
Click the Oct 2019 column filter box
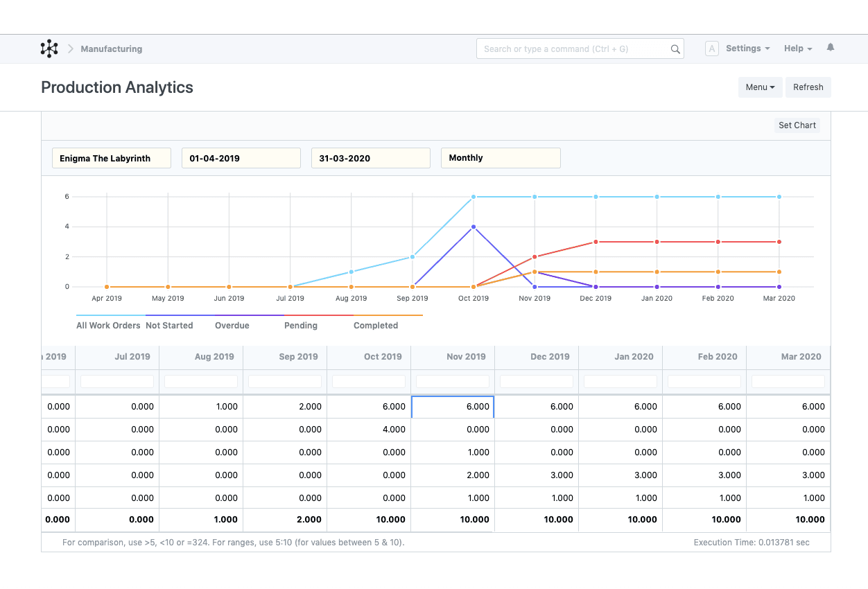pyautogui.click(x=369, y=381)
